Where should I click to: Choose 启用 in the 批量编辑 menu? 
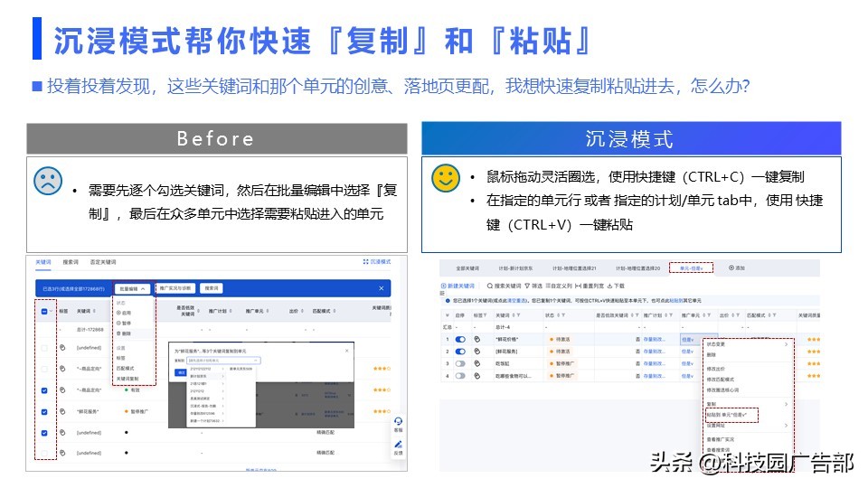(124, 313)
